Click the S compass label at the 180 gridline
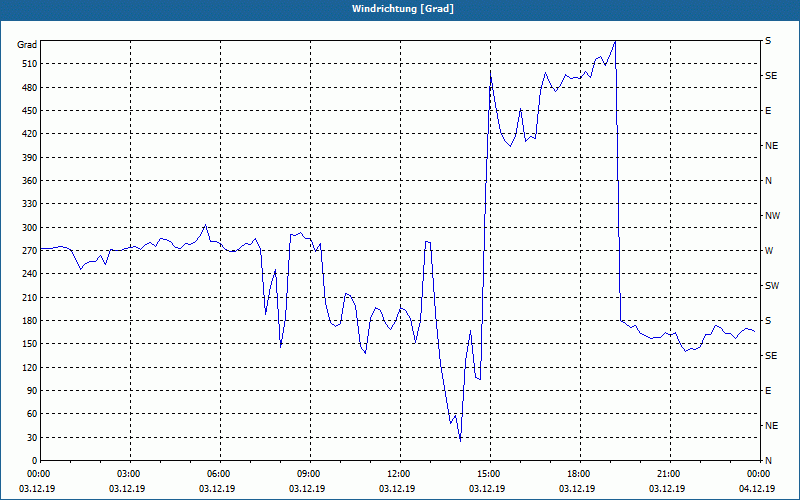This screenshot has height=500, width=800. point(768,320)
